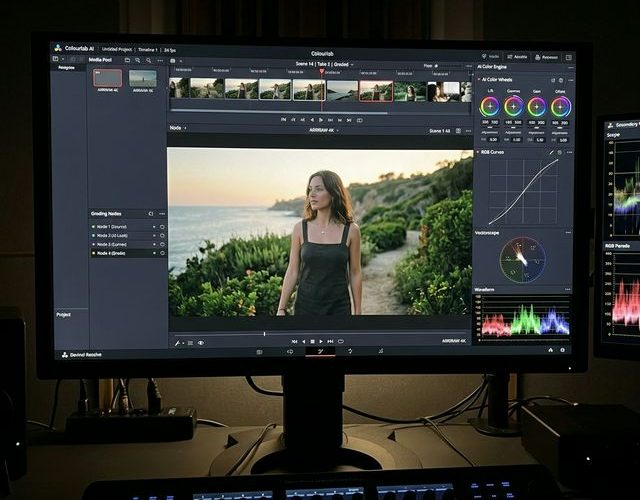Click the home icon in bottom bar
Image resolution: width=640 pixels, height=500 pixels.
tap(549, 350)
